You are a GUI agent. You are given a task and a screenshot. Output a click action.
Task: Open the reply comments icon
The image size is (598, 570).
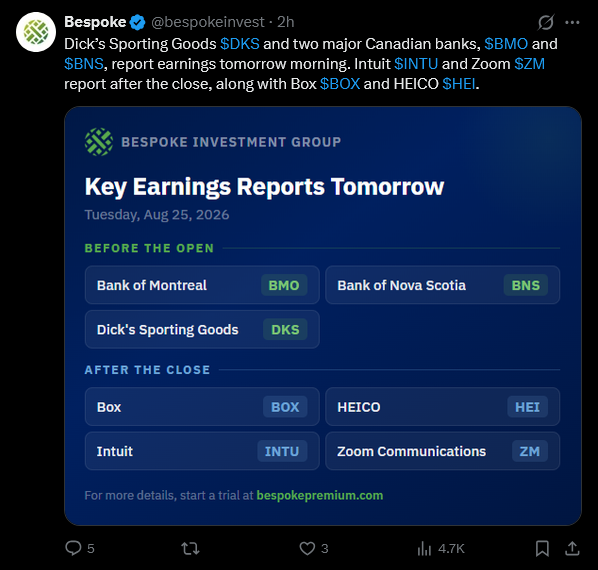(x=73, y=548)
